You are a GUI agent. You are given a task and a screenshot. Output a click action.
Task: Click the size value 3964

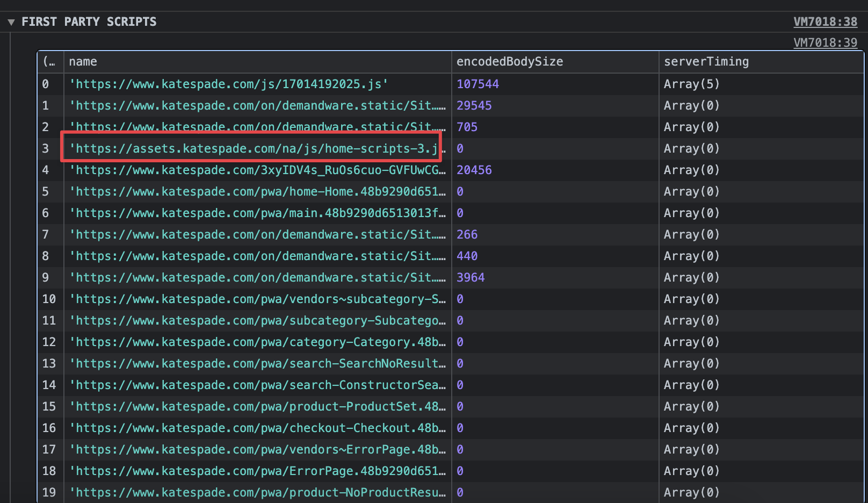[471, 277]
